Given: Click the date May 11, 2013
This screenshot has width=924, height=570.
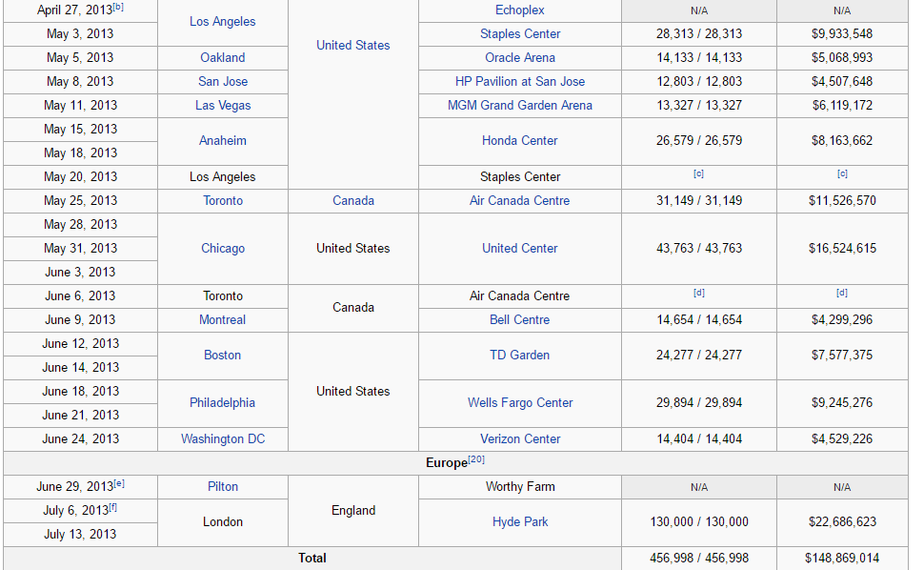Looking at the screenshot, I should point(80,106).
